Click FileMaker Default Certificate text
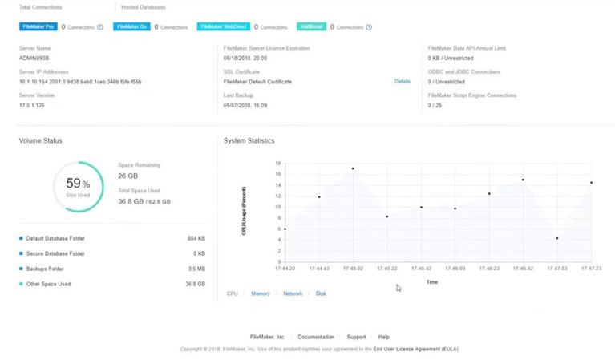The height and width of the screenshot is (364, 615). point(257,82)
